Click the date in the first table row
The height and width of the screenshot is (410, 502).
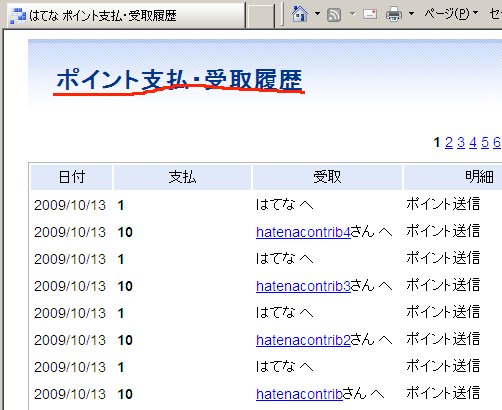tap(70, 205)
